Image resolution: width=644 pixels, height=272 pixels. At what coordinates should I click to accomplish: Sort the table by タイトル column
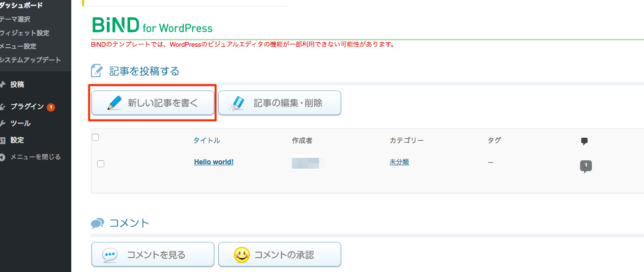[206, 140]
